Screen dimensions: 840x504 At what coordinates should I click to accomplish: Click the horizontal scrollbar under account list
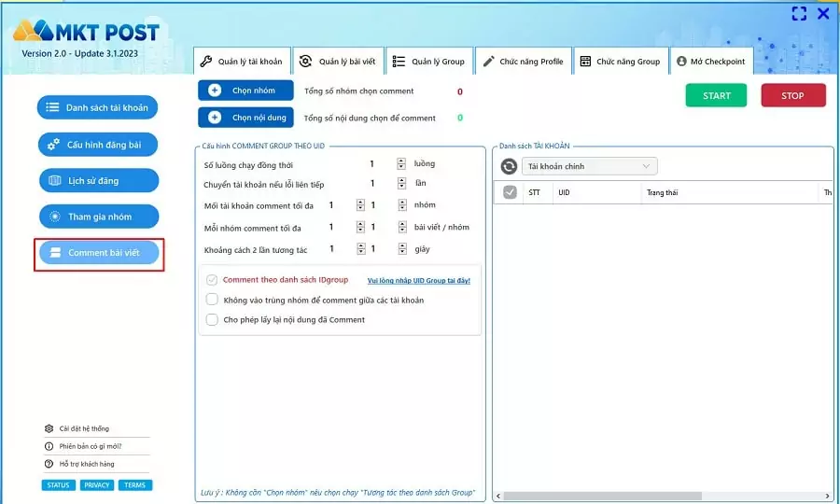tap(664, 496)
